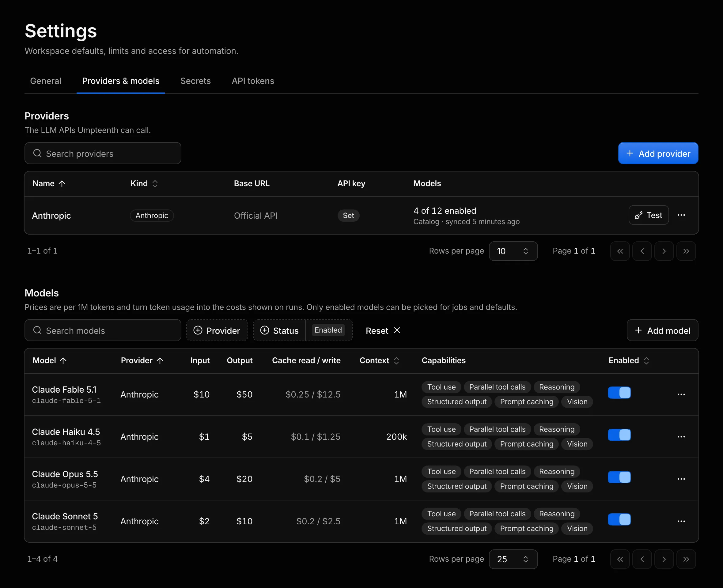Switch to the Secrets tab
The width and height of the screenshot is (723, 588).
[195, 81]
